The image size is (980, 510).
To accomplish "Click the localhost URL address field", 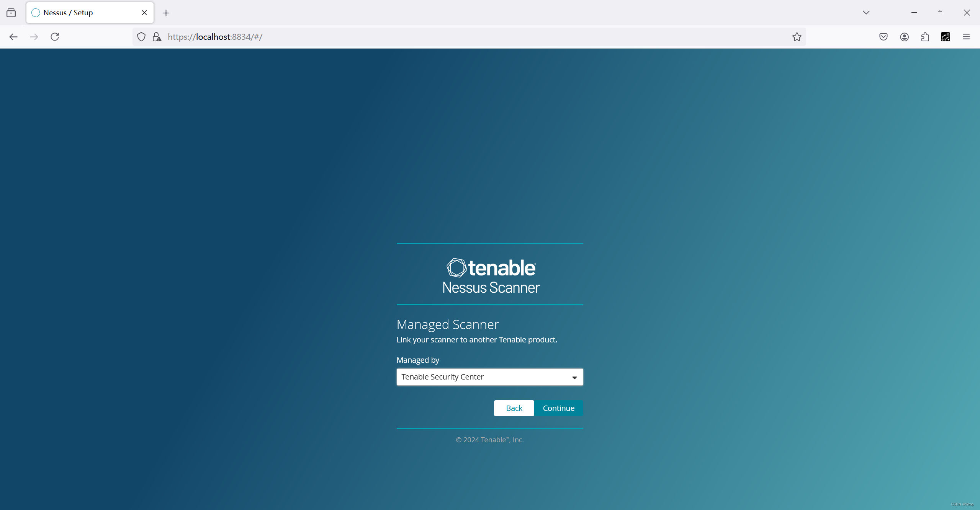I will (x=460, y=37).
